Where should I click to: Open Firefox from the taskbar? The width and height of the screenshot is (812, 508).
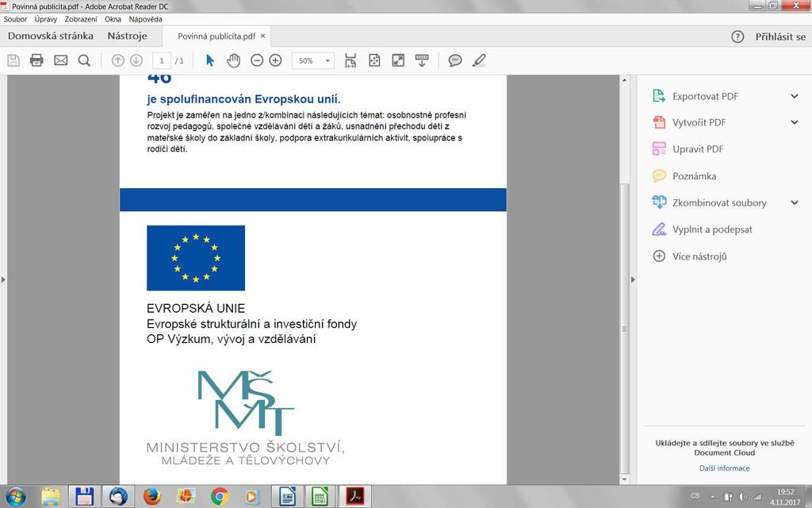(151, 497)
